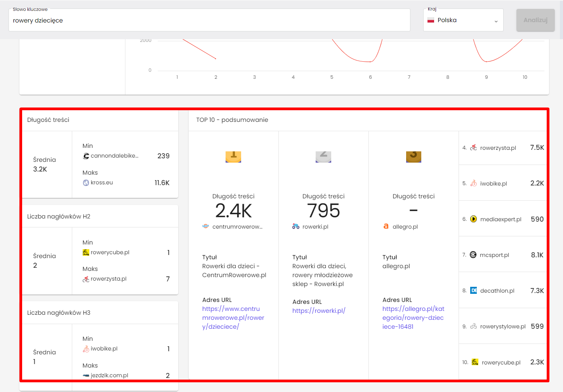Viewport: 563px width, 392px height.
Task: Open the Kraj country dropdown
Action: 463,20
